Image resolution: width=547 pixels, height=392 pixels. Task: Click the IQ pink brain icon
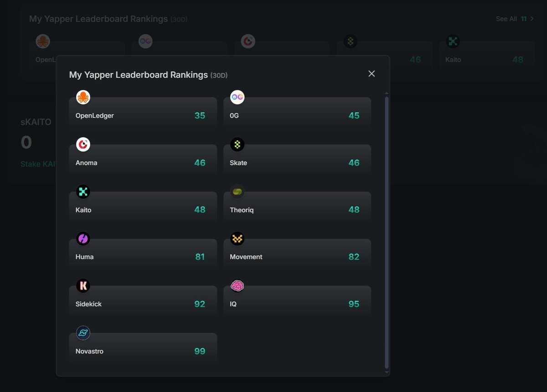[x=237, y=286]
